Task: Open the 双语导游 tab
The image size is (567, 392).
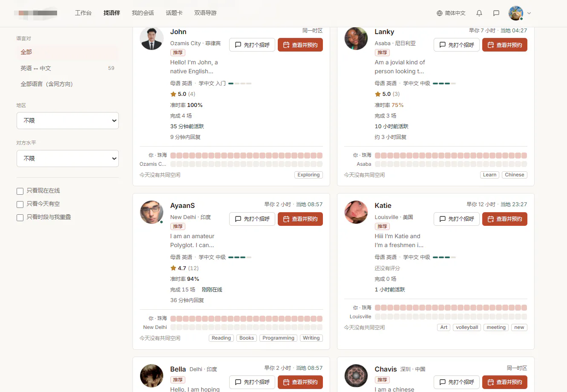Action: [x=205, y=13]
